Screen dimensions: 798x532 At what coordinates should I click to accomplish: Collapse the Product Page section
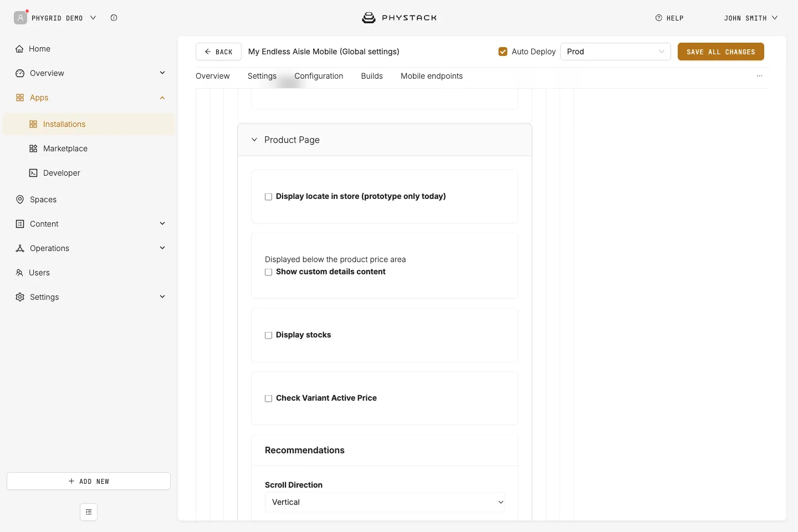(254, 140)
